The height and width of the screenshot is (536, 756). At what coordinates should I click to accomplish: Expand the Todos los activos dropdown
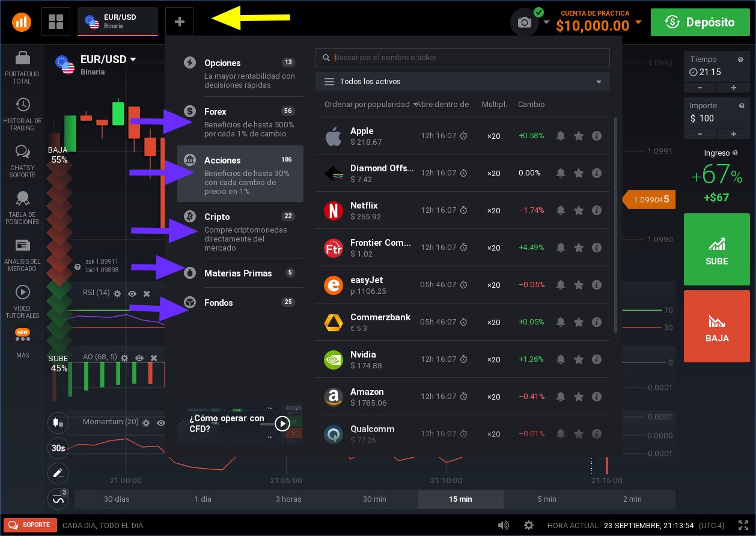point(463,82)
